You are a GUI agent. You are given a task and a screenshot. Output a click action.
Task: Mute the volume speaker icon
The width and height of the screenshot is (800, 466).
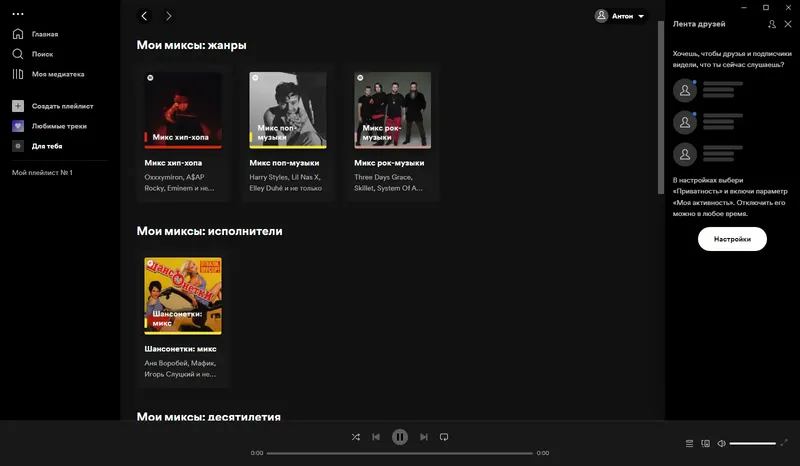721,444
